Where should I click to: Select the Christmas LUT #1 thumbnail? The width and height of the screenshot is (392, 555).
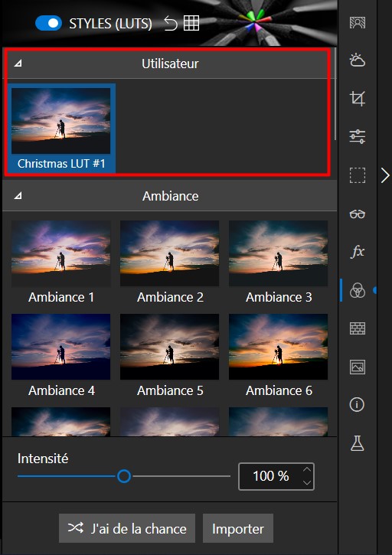tap(61, 128)
